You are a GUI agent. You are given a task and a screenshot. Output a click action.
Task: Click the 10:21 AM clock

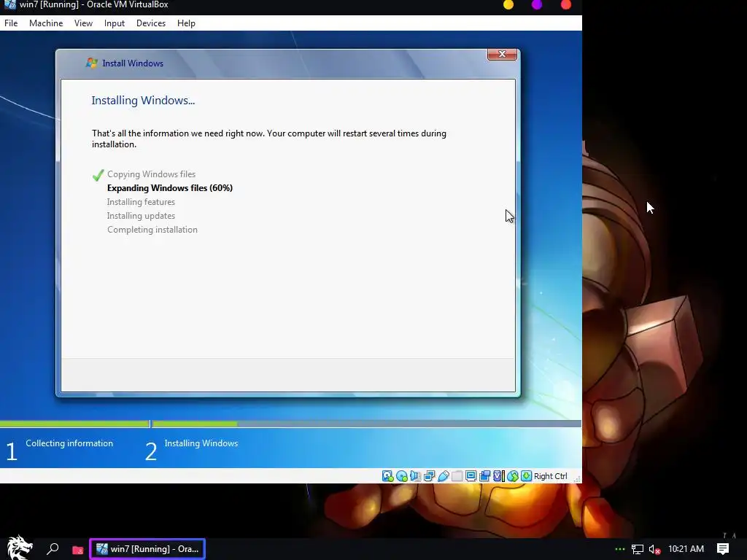[x=686, y=549]
